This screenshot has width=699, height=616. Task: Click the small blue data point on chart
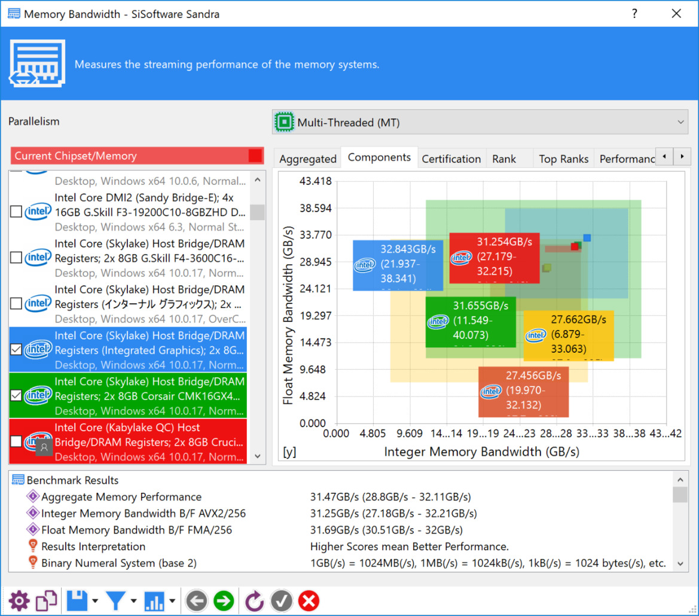click(587, 238)
